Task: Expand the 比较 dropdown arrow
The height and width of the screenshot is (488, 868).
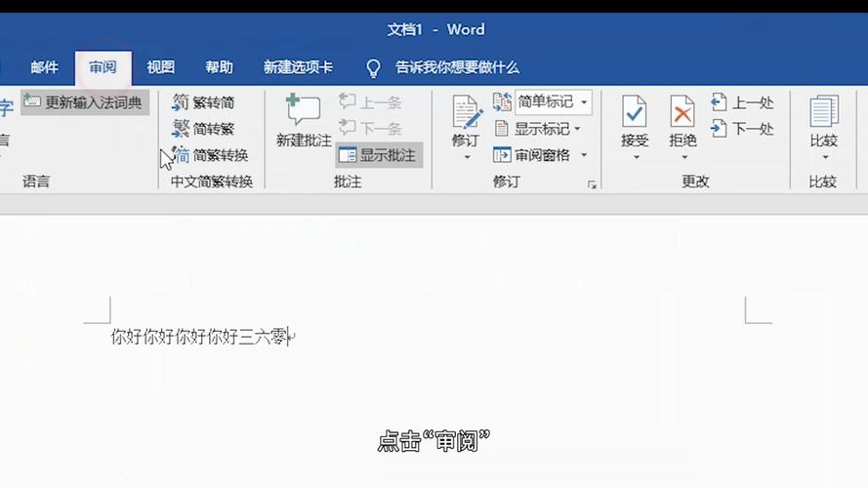Action: coord(825,158)
